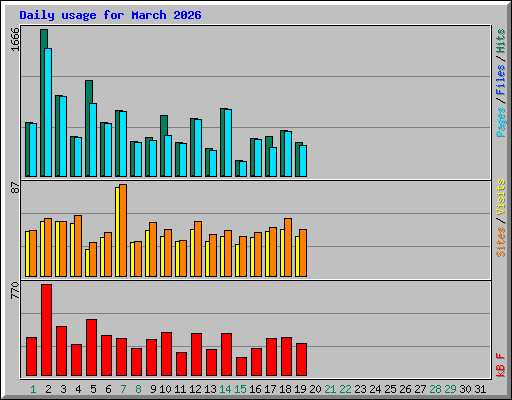Click the day 5 axis label

(x=93, y=389)
